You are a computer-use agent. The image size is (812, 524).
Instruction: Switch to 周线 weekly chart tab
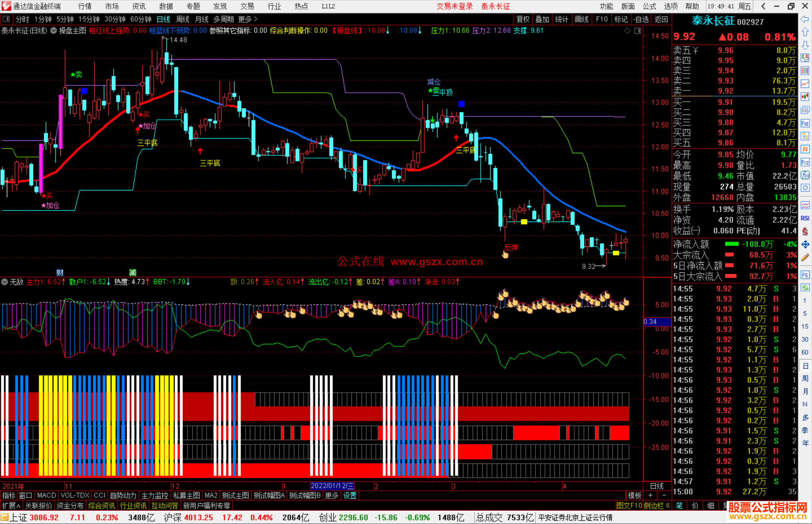pos(183,19)
